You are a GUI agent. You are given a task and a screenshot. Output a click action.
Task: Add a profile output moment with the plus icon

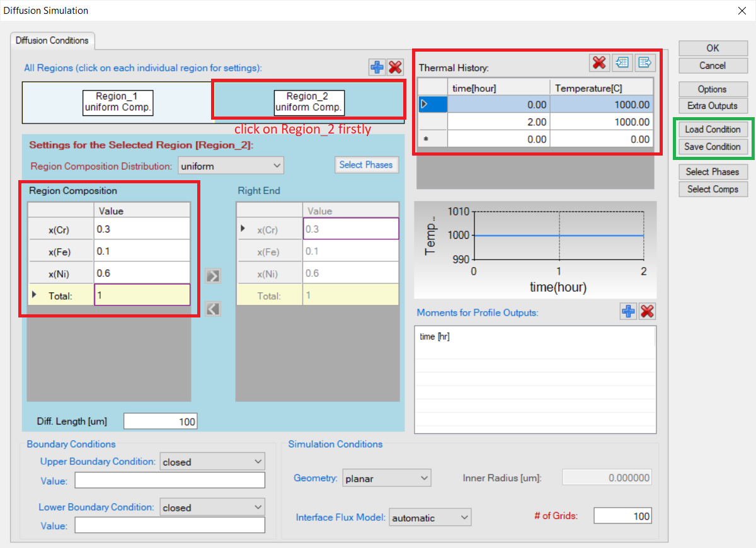(628, 311)
